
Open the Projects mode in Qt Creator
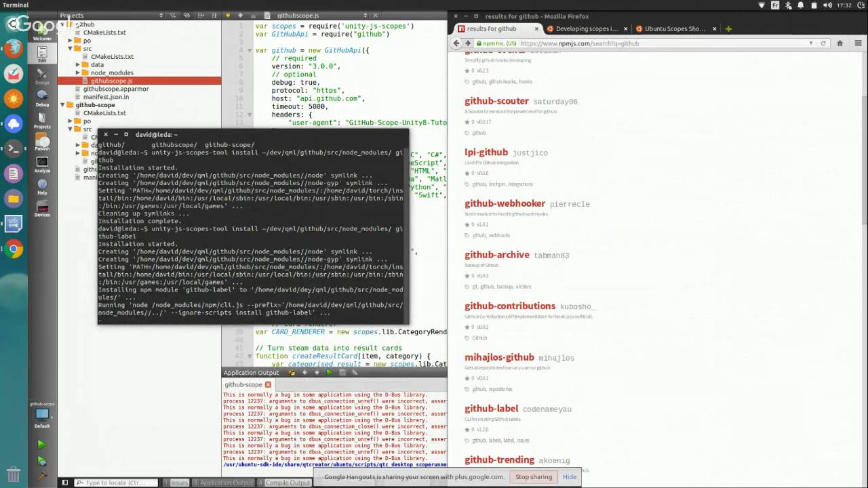42,121
